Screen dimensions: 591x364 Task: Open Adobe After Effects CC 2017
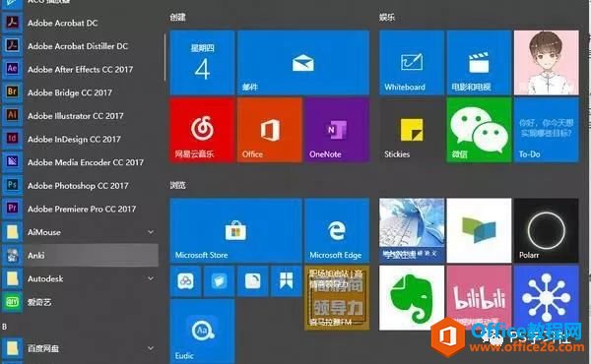pyautogui.click(x=80, y=69)
